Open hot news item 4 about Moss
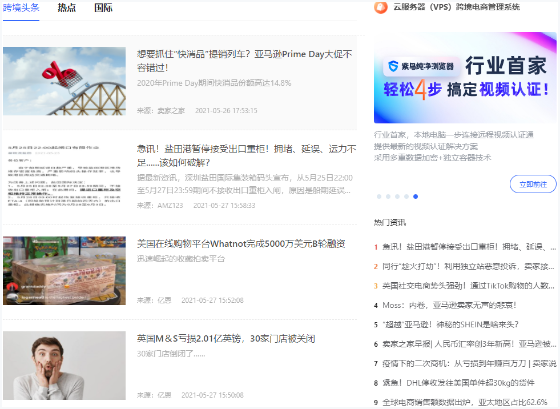The width and height of the screenshot is (560, 409). [x=445, y=305]
